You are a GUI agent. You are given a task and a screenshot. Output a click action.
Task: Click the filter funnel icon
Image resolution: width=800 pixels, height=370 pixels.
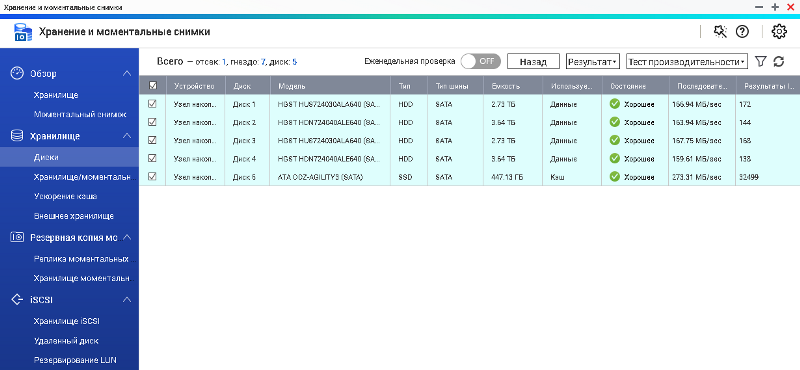[760, 62]
